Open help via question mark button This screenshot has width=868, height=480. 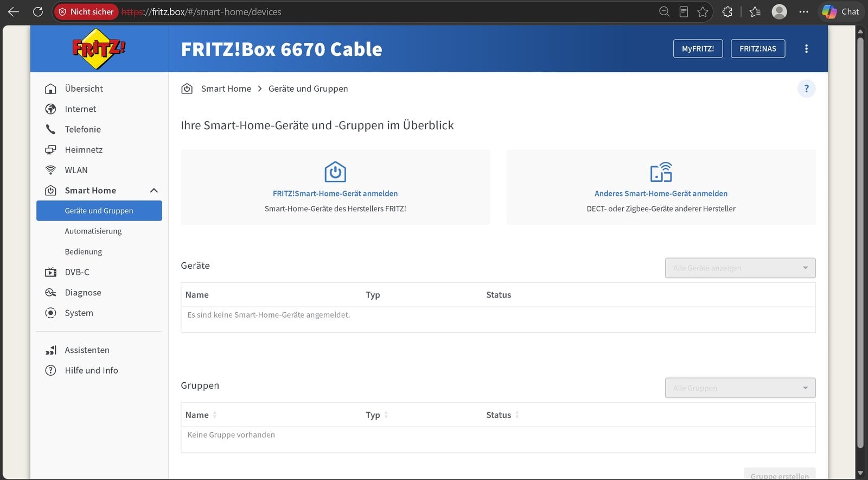coord(806,89)
